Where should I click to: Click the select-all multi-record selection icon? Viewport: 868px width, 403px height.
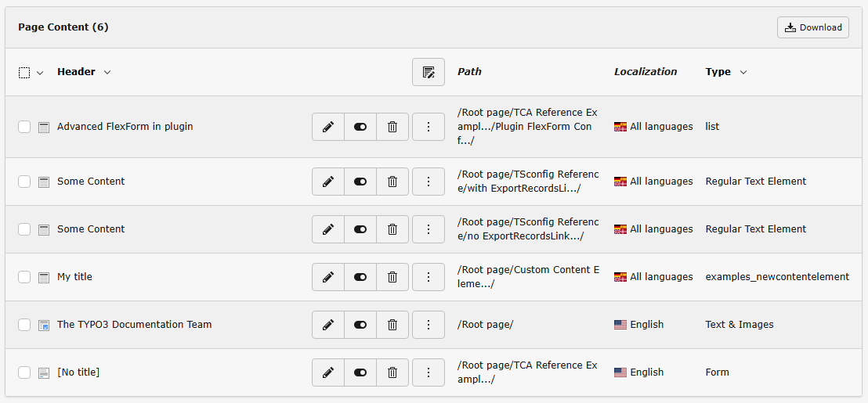click(24, 73)
